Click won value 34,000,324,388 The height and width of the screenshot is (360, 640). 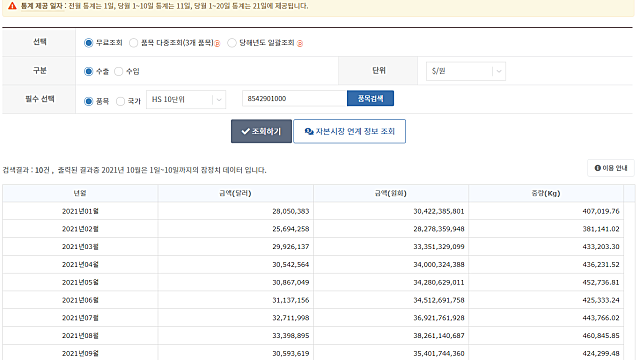point(439,264)
